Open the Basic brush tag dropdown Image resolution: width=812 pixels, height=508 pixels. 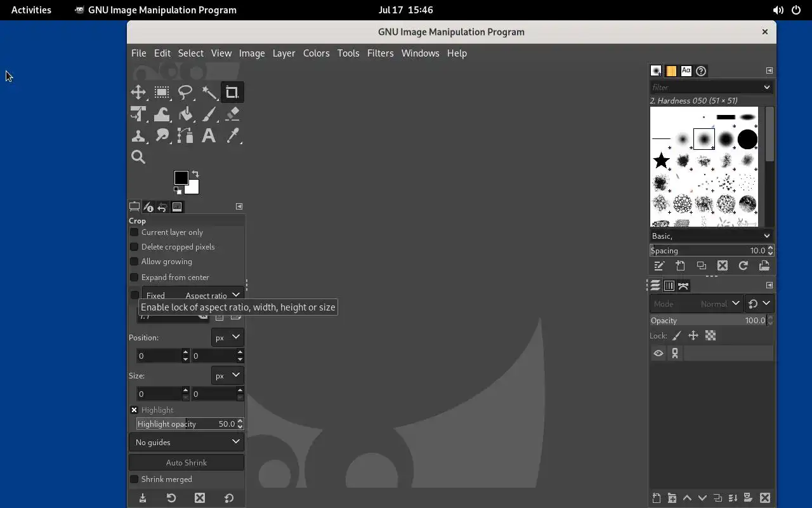(711, 236)
